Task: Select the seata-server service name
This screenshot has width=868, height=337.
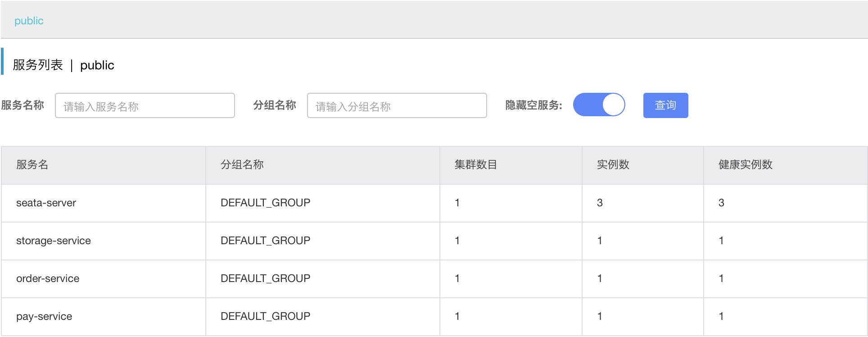Action: click(x=46, y=203)
